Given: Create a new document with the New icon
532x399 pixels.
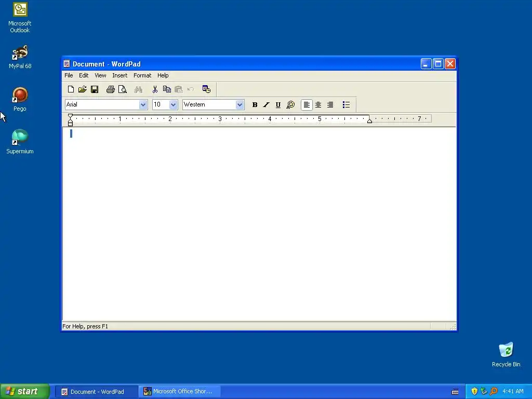Looking at the screenshot, I should click(x=71, y=89).
